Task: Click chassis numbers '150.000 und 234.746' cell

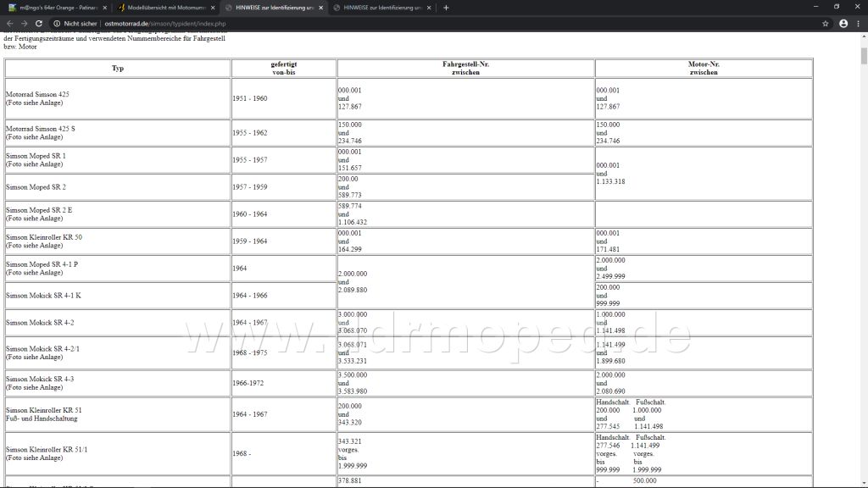Action: pos(465,133)
